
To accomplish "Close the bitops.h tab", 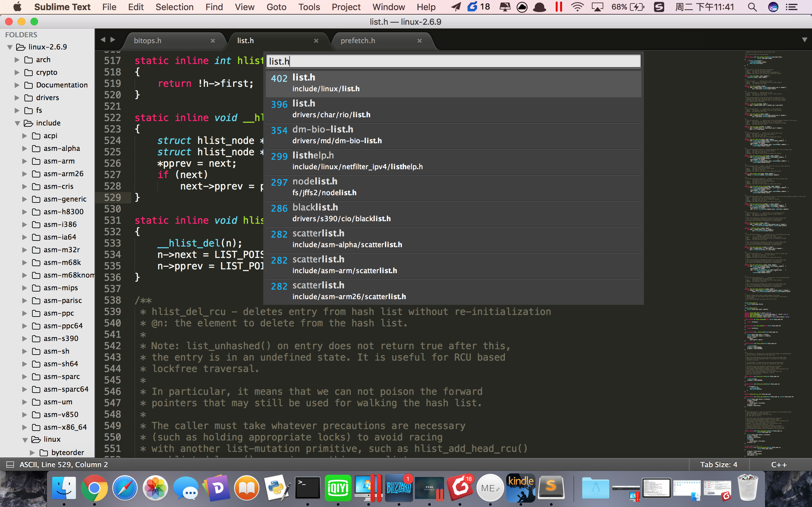I will tap(213, 41).
